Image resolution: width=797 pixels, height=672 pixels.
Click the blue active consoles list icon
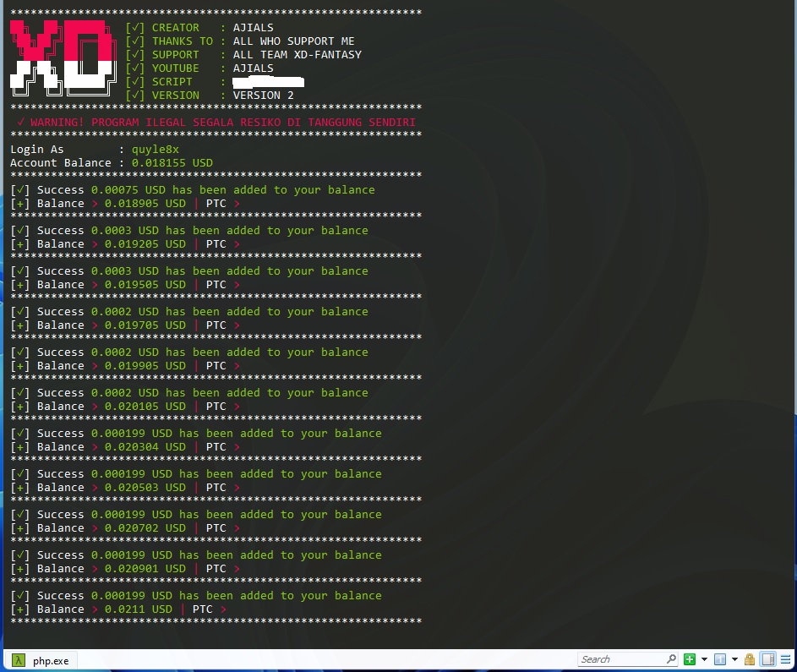click(720, 659)
